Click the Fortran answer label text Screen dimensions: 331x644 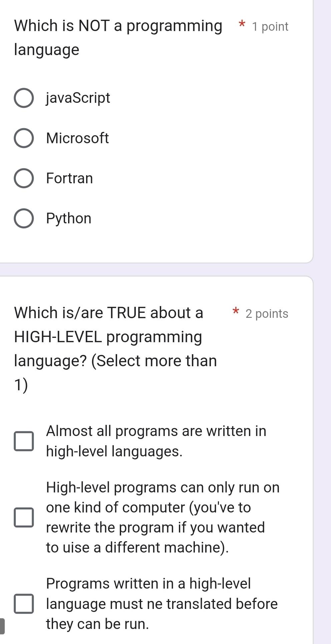click(69, 178)
